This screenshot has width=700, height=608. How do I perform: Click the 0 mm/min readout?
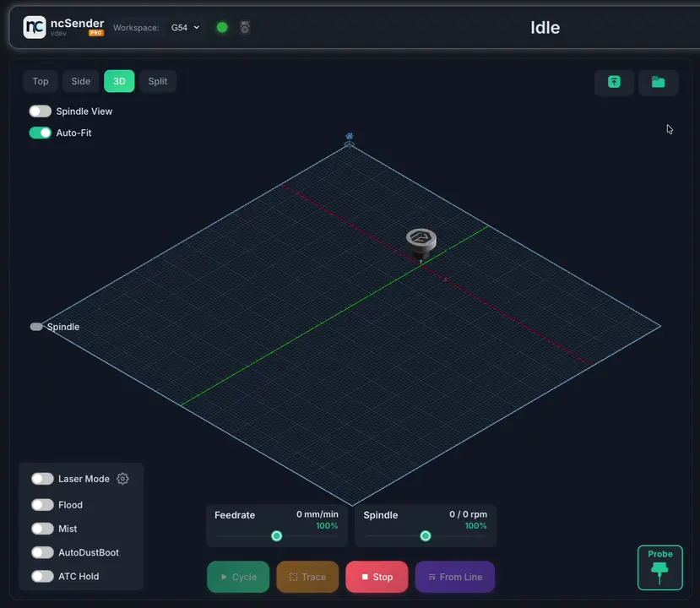click(x=317, y=514)
